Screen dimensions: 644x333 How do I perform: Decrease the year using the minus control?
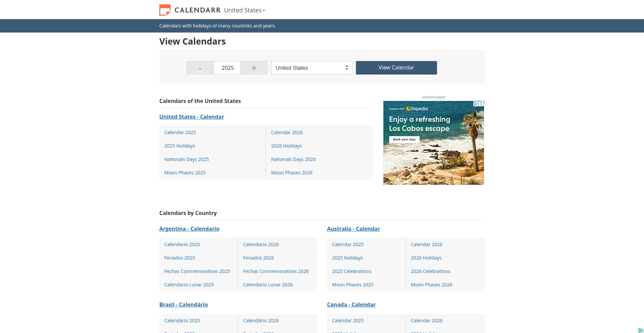pyautogui.click(x=200, y=68)
